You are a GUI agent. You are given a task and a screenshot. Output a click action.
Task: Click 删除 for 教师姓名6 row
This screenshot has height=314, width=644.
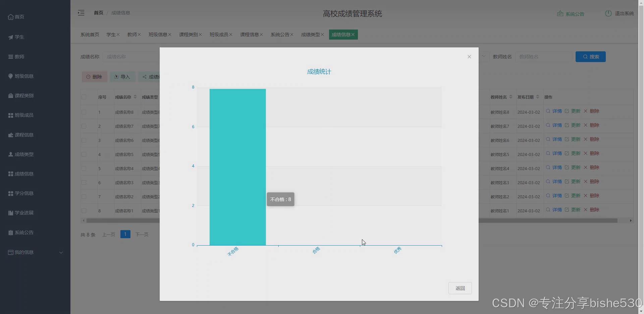pyautogui.click(x=591, y=139)
